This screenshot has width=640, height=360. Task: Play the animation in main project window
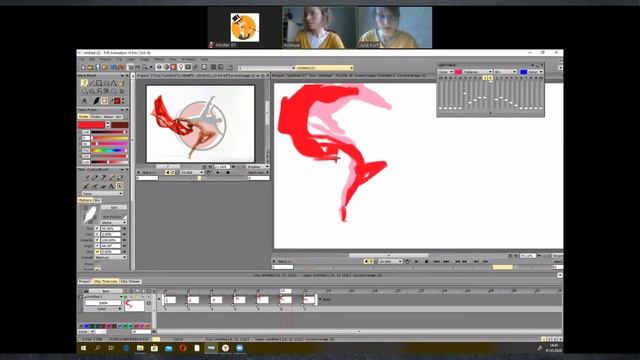pos(416,261)
